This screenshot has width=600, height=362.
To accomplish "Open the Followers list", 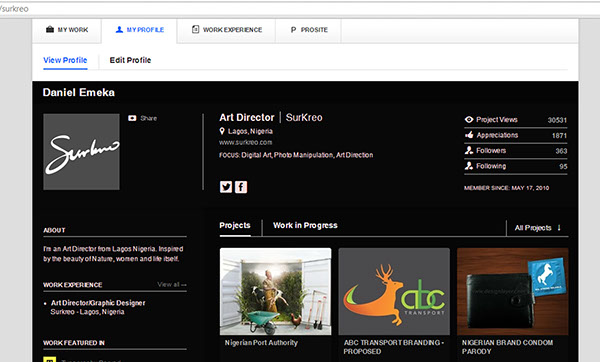I will tap(515, 151).
